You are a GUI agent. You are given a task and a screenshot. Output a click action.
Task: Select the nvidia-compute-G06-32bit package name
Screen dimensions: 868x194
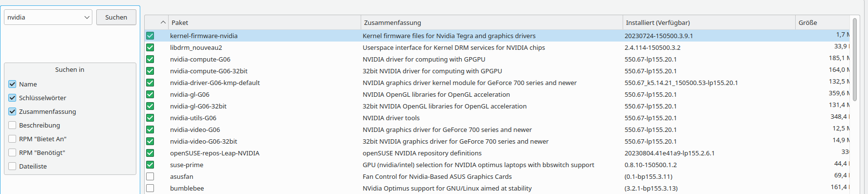click(x=209, y=71)
